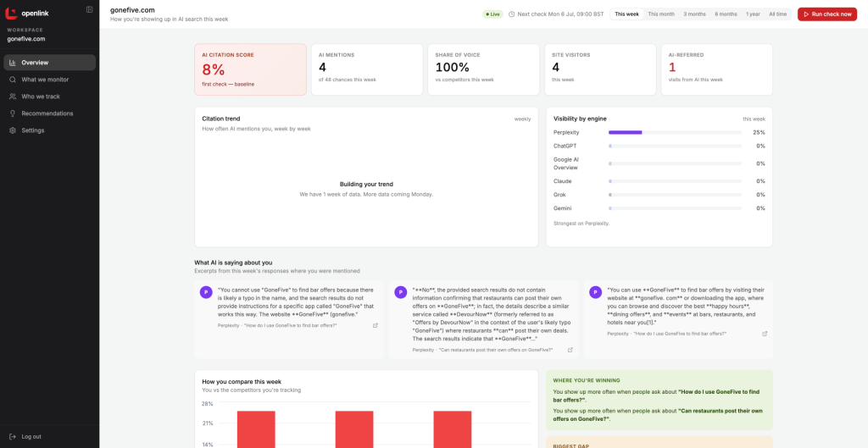The image size is (868, 448).
Task: Click the openlink logo icon
Action: (12, 12)
